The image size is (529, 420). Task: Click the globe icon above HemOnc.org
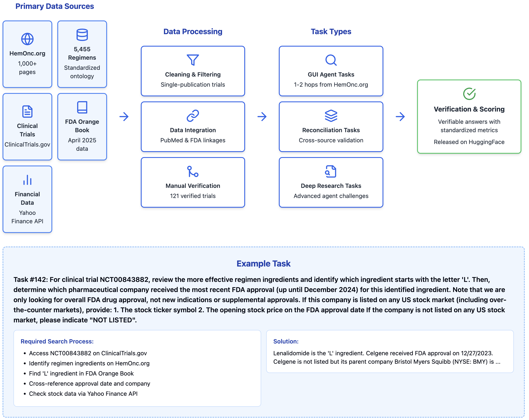pos(27,39)
